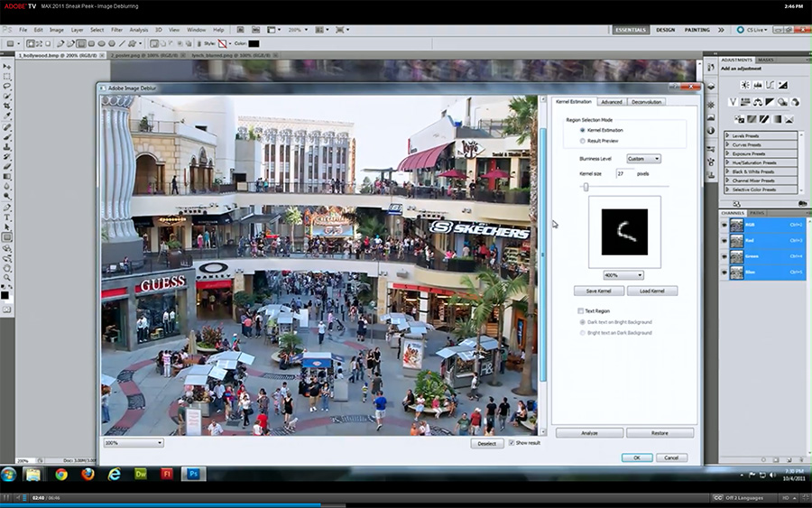Select Dark text on Bright Background

point(583,322)
